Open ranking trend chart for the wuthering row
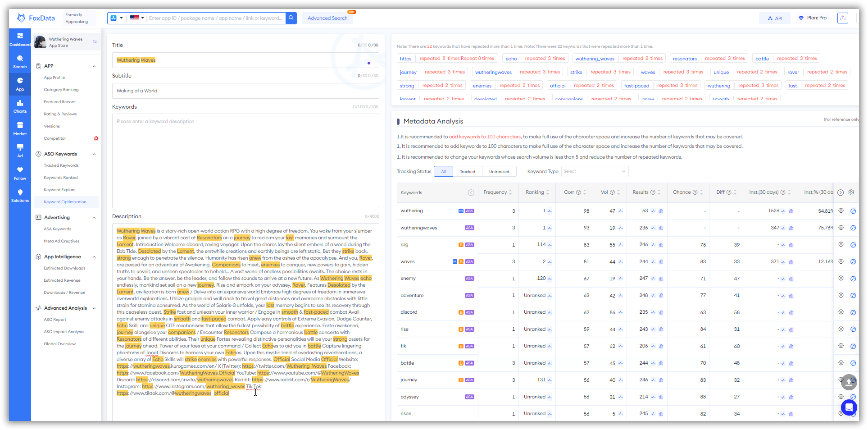Image resolution: width=868 pixels, height=430 pixels. click(x=550, y=211)
